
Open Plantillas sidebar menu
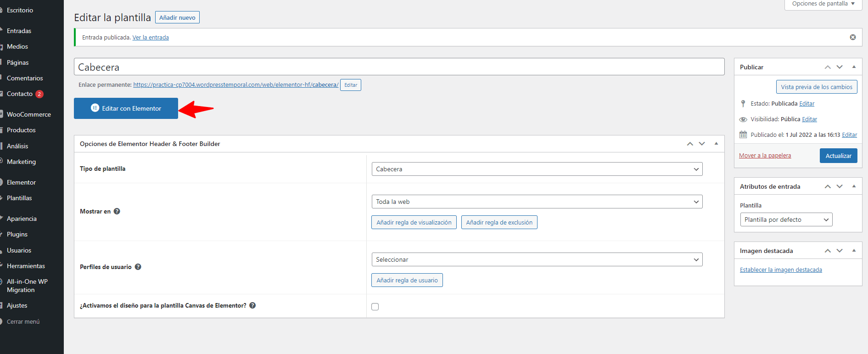pos(19,198)
